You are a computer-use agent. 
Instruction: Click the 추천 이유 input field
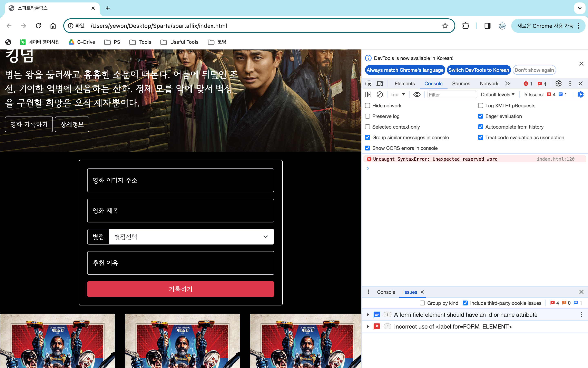coord(180,263)
